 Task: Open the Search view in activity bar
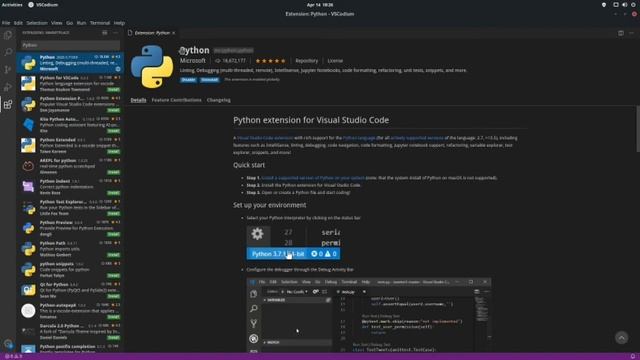[8, 52]
